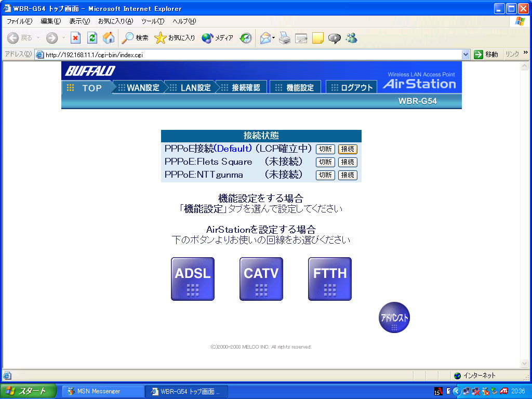The image size is (532, 399).
Task: Open Favorites (お気に入り) star button
Action: 175,38
